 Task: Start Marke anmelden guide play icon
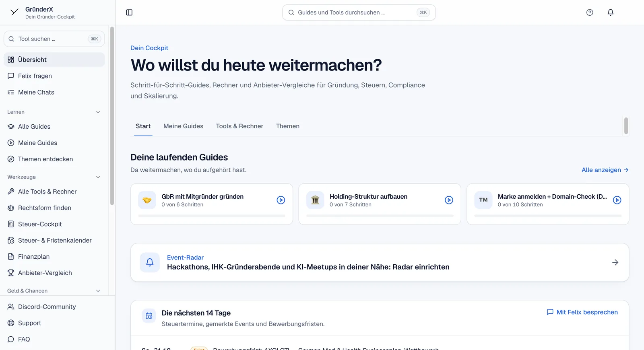[x=617, y=200]
